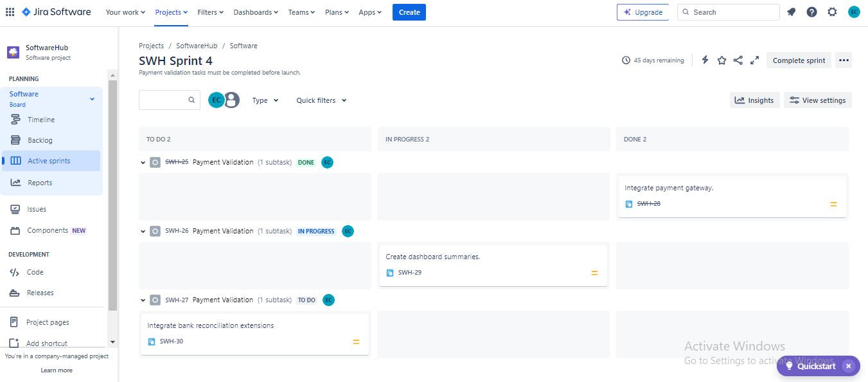Open the Plans menu
Image resolution: width=868 pixels, height=382 pixels.
pyautogui.click(x=337, y=12)
